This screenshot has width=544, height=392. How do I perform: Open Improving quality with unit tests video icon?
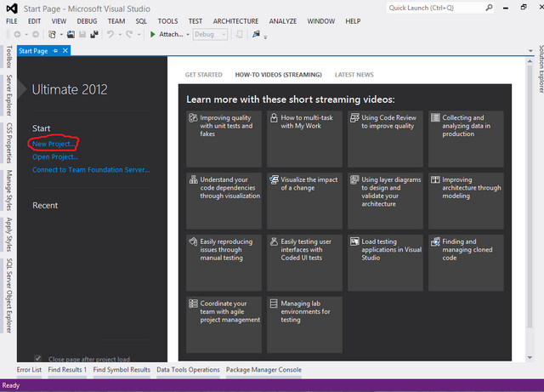tap(193, 117)
